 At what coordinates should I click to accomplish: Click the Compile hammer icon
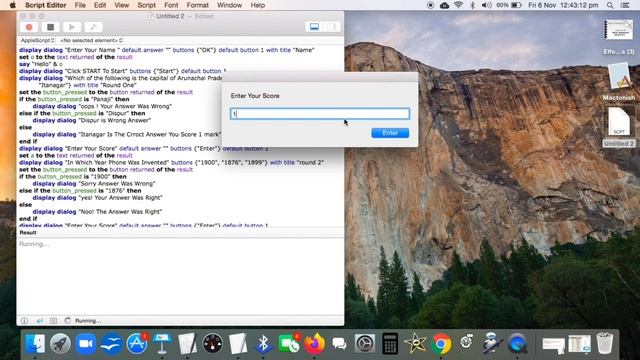pyautogui.click(x=93, y=27)
